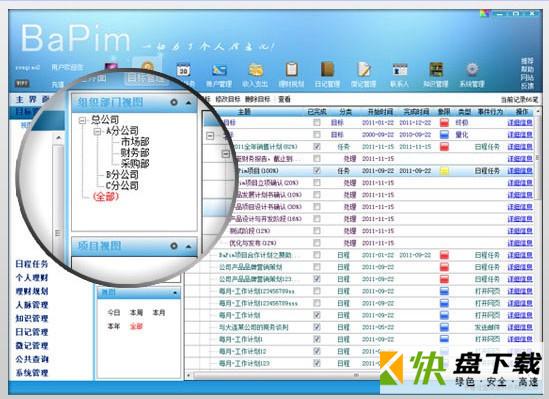Click the gear icon on 组织部门视图 panel
The height and width of the screenshot is (399, 549).
click(174, 102)
